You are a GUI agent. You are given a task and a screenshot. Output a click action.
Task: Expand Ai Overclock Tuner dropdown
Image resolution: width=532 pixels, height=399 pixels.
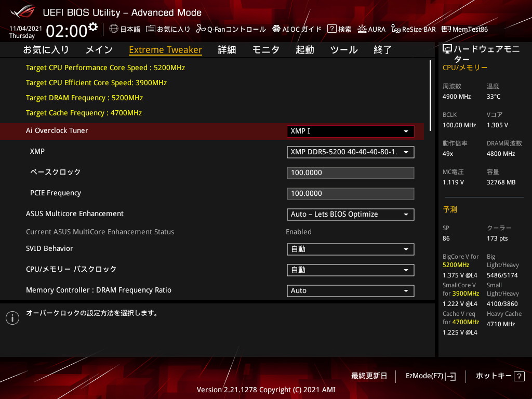click(x=350, y=131)
